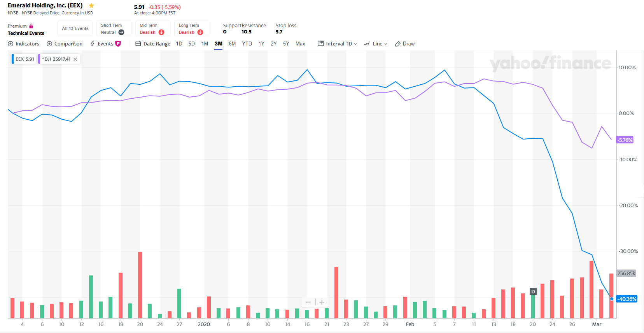The width and height of the screenshot is (644, 333).
Task: Select the Max date range
Action: [300, 44]
